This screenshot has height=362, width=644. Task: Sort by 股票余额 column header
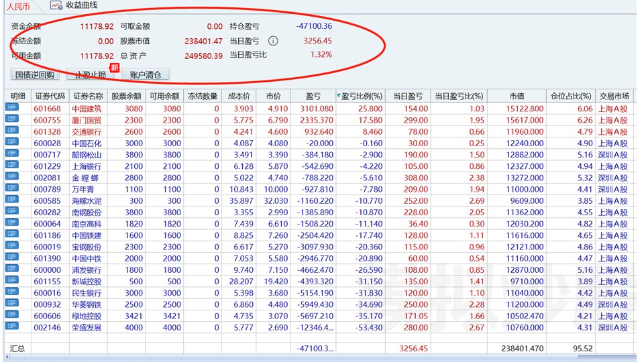(x=126, y=96)
